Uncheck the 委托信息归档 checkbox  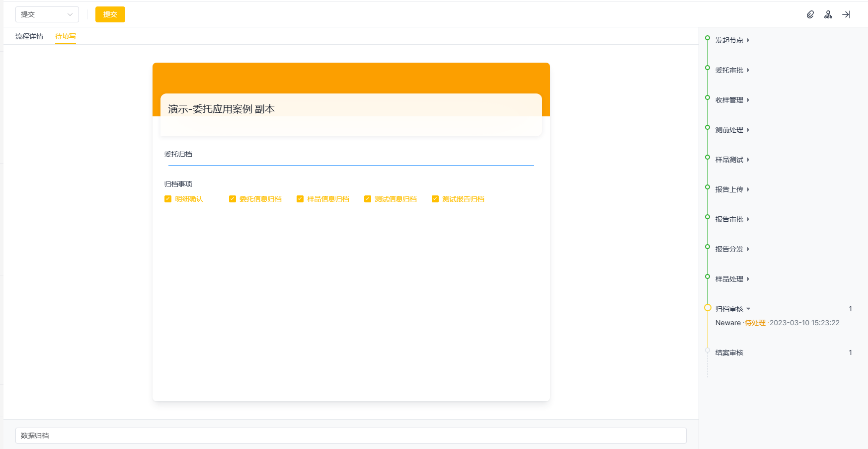pyautogui.click(x=233, y=199)
